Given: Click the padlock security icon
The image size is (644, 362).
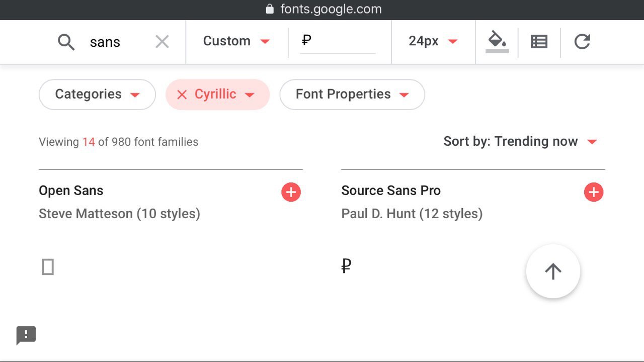Looking at the screenshot, I should point(270,9).
